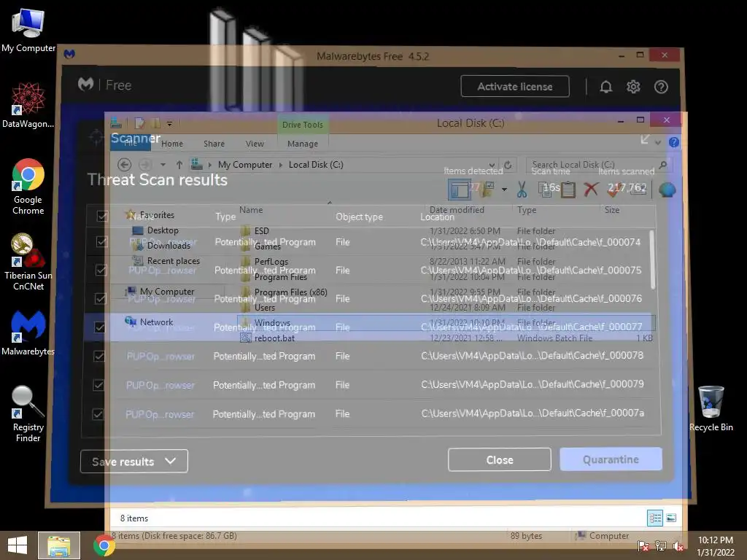Go forward in the Local Disk explorer
The image size is (747, 560).
[145, 165]
